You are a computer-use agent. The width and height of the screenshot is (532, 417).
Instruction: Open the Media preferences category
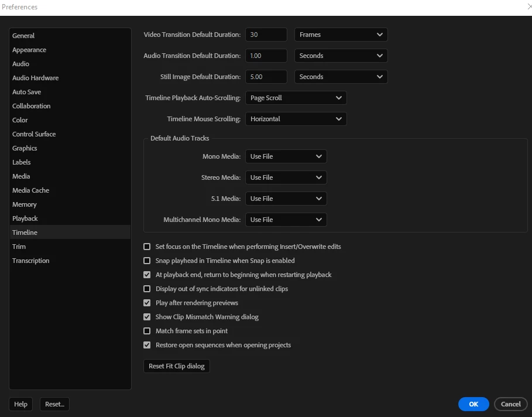coord(70,176)
